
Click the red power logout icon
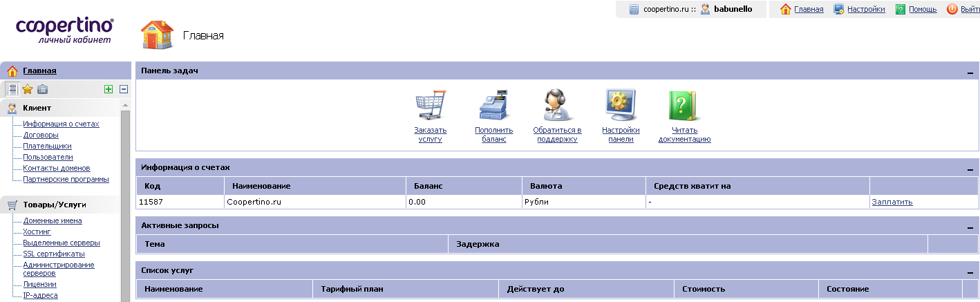click(x=952, y=9)
